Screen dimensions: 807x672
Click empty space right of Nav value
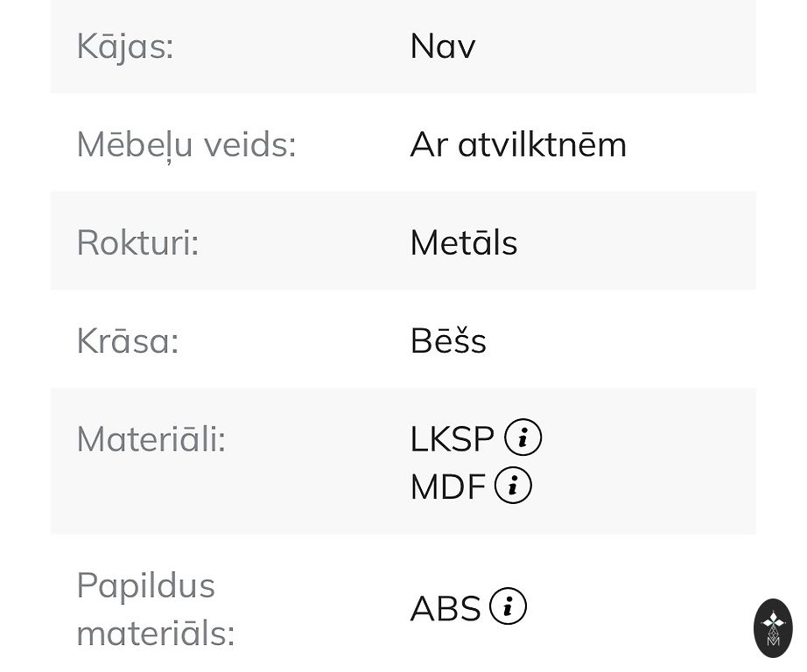coord(613,46)
